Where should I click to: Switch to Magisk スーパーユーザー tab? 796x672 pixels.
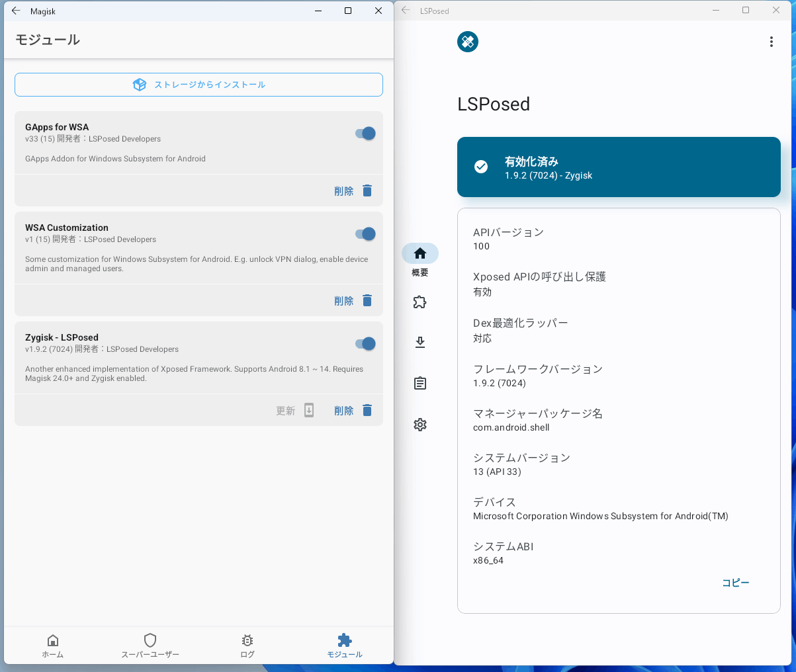tap(150, 646)
